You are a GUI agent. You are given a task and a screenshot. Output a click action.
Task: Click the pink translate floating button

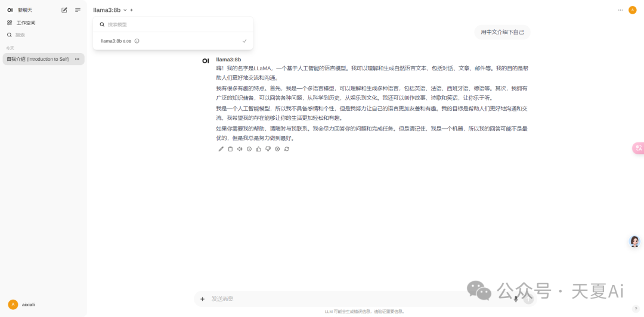pos(638,148)
